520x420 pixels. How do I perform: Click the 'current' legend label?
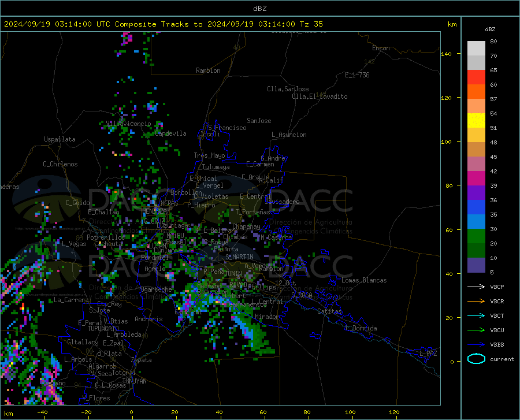coord(502,359)
